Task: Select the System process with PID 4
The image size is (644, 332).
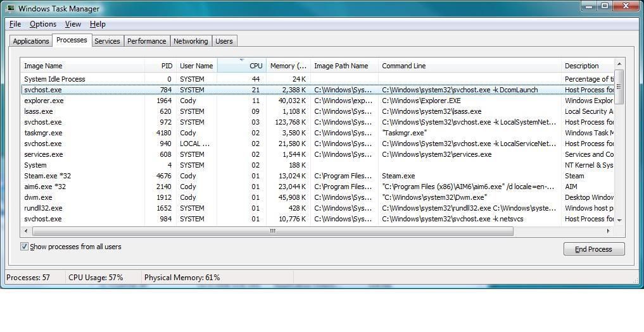Action: coord(317,165)
